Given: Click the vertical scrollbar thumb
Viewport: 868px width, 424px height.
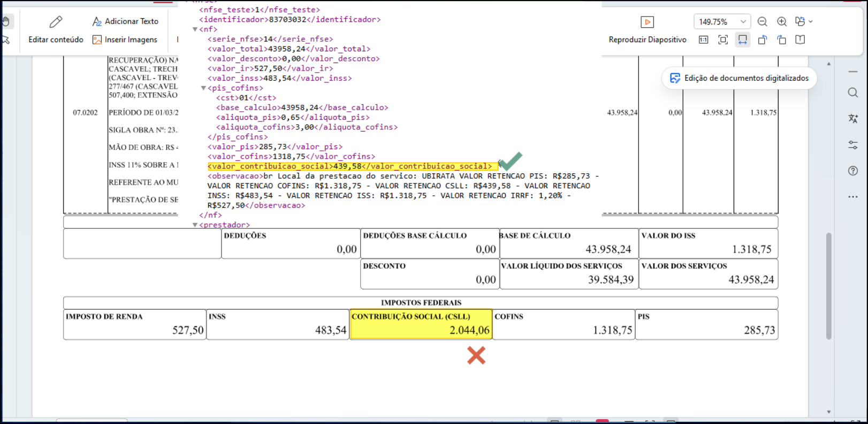Looking at the screenshot, I should coord(829,286).
